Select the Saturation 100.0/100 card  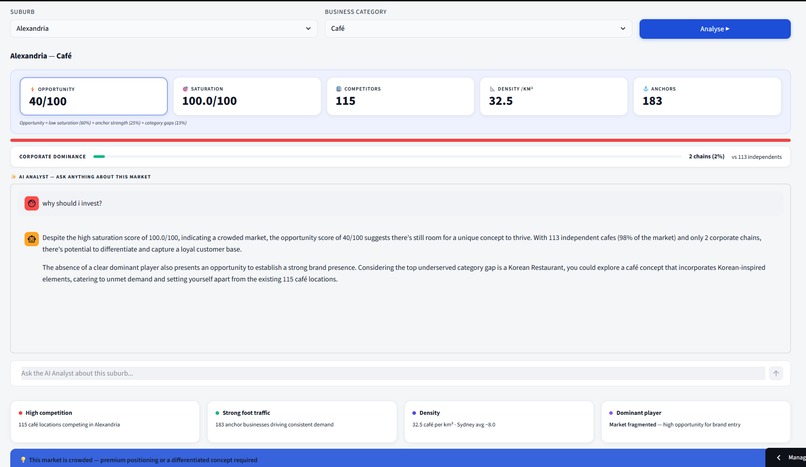247,96
